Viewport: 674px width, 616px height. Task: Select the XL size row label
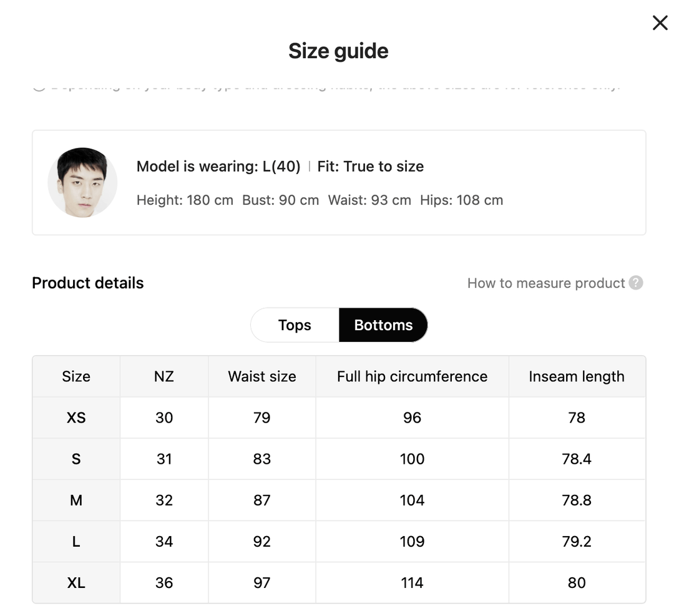click(x=76, y=582)
